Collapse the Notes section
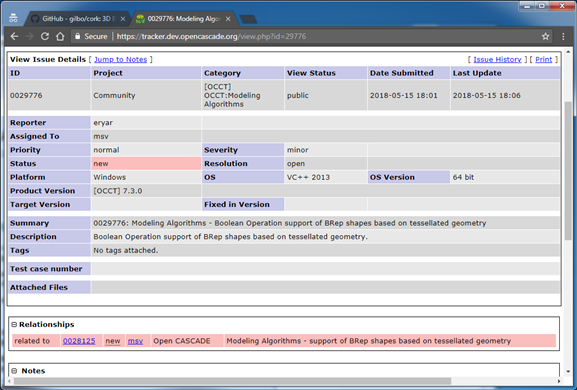The width and height of the screenshot is (577, 390). point(14,371)
